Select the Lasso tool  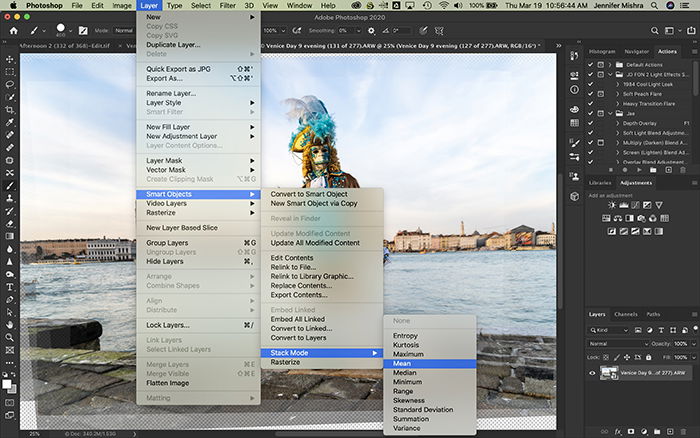pyautogui.click(x=9, y=84)
